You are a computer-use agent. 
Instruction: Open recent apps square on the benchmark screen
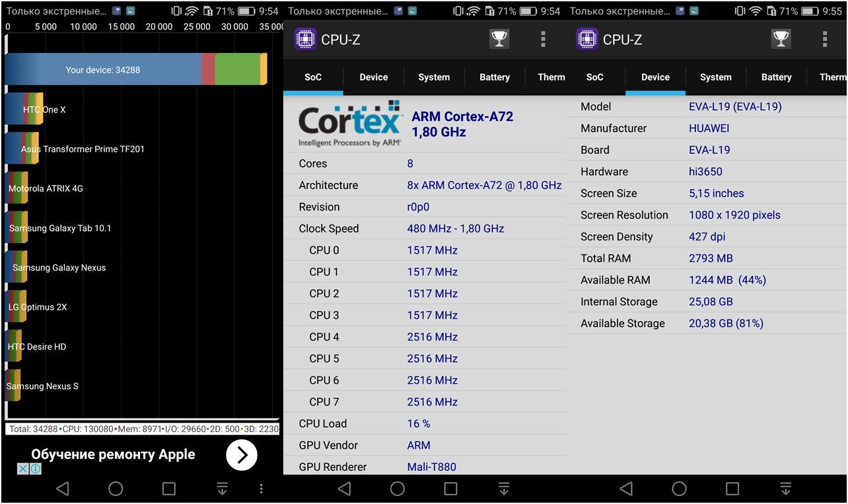(x=169, y=488)
